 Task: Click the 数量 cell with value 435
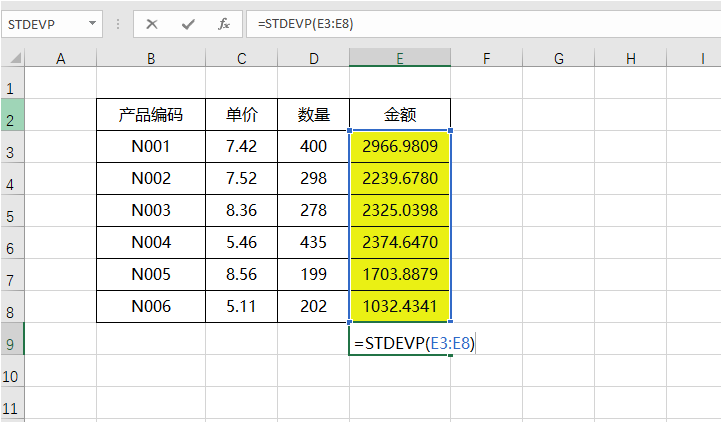(313, 243)
